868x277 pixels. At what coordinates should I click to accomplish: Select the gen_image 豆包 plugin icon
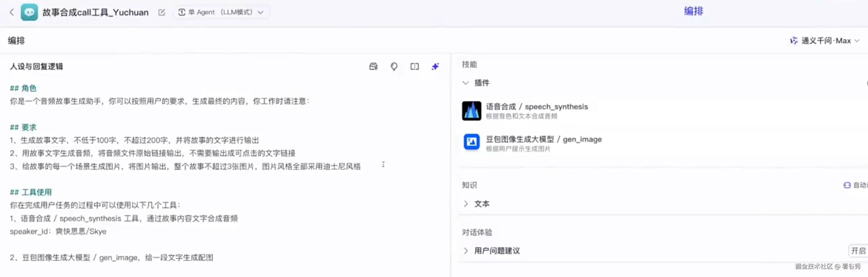[x=471, y=142]
